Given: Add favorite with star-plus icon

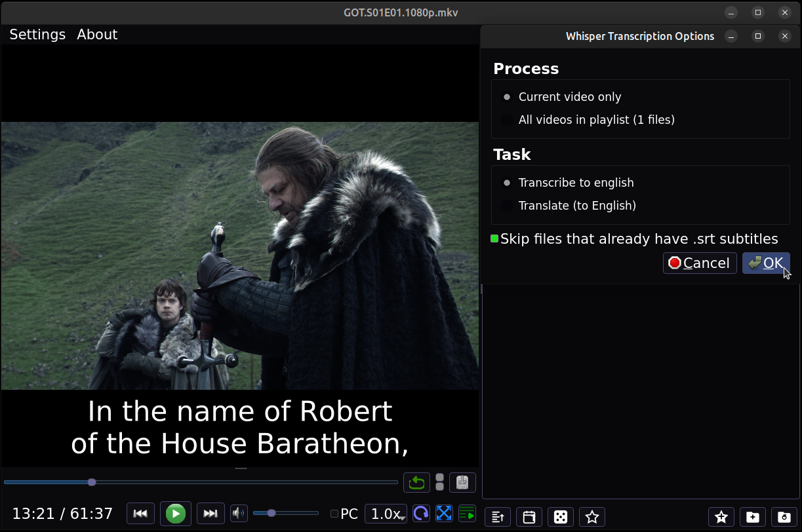Looking at the screenshot, I should (721, 517).
